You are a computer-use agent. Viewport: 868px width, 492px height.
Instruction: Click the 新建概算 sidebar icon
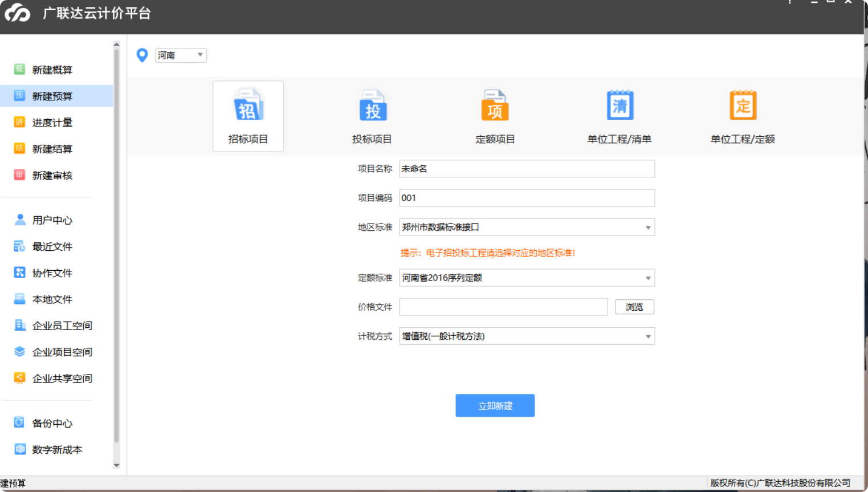point(19,69)
